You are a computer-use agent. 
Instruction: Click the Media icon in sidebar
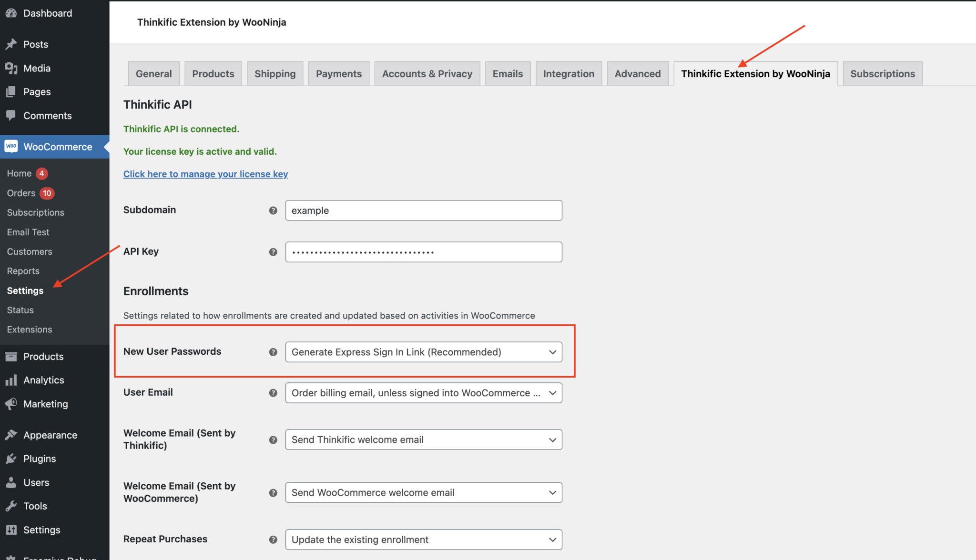pyautogui.click(x=11, y=68)
